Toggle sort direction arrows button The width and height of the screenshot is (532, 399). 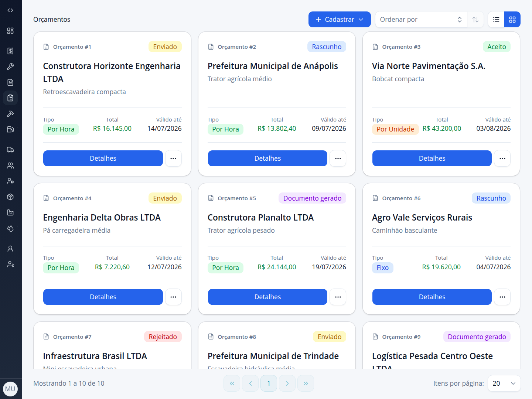(475, 20)
